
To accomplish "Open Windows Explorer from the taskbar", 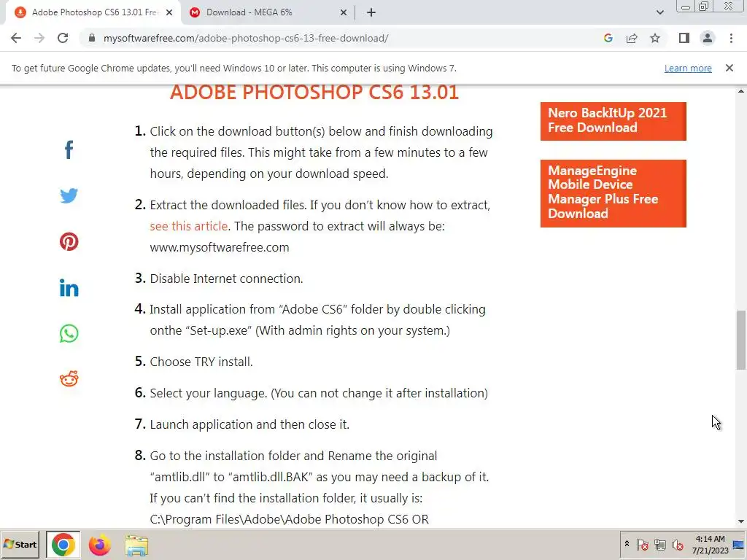I will point(136,545).
